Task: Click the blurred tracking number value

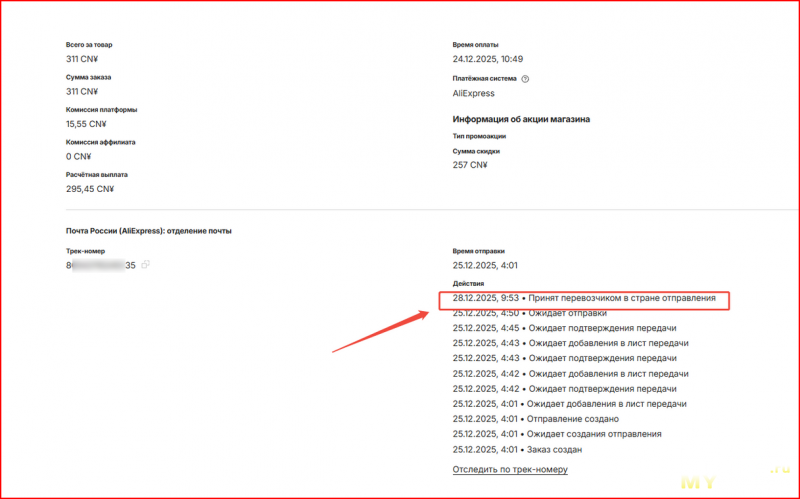Action: click(100, 265)
